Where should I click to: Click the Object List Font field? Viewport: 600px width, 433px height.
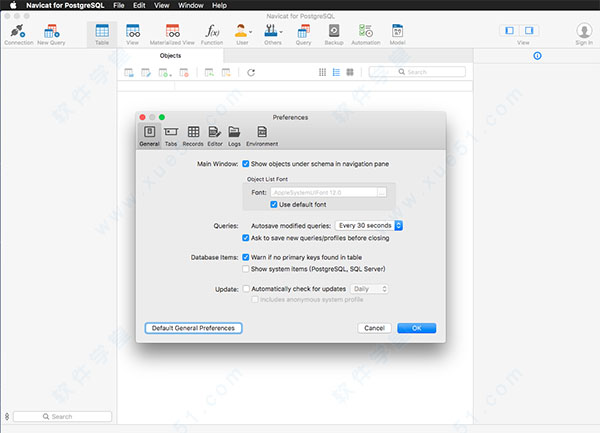(324, 192)
